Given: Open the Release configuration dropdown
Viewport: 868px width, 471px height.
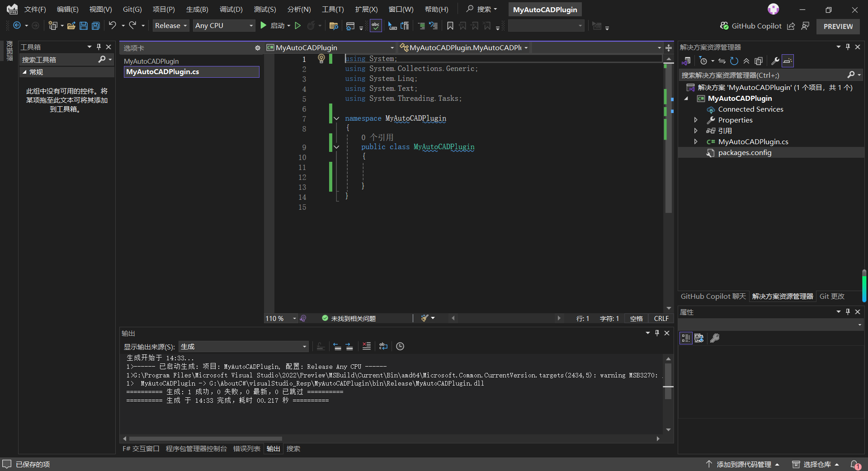Looking at the screenshot, I should pyautogui.click(x=170, y=26).
